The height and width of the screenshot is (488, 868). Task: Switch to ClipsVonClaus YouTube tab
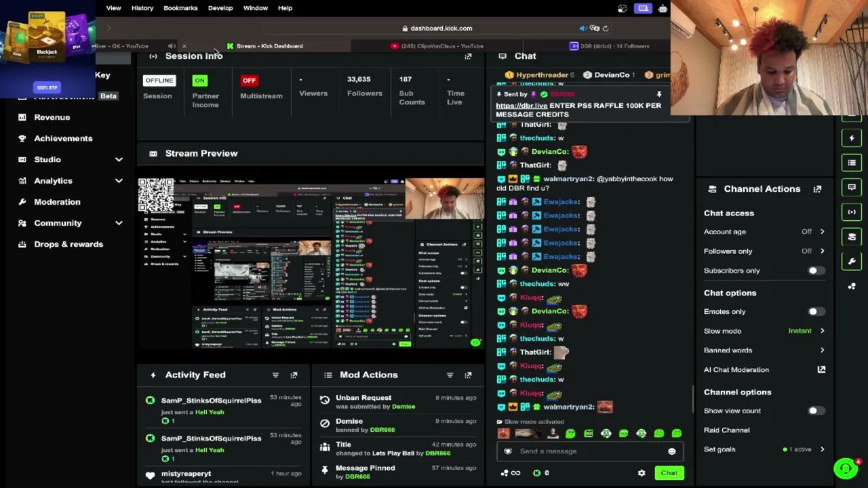[x=438, y=46]
